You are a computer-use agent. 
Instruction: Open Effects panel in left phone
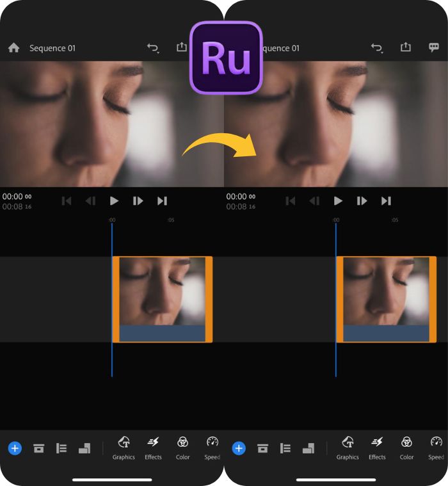(x=153, y=448)
